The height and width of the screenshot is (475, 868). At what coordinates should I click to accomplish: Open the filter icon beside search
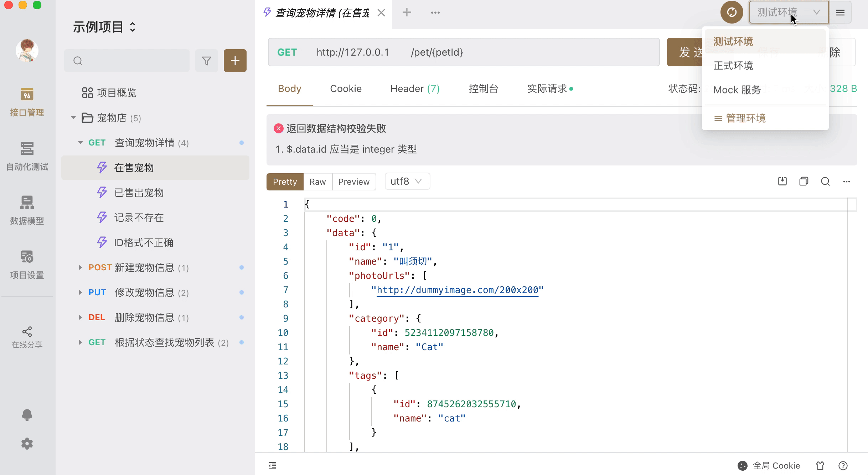point(207,61)
